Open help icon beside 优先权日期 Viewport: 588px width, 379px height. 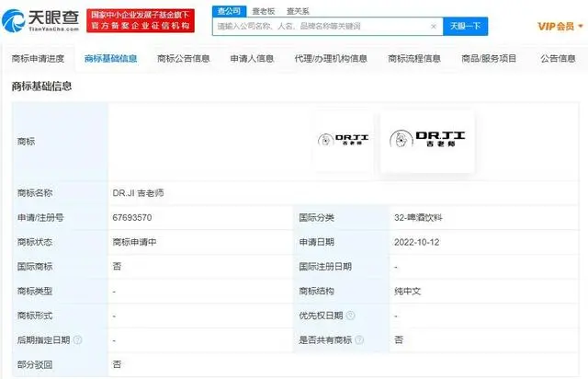pos(350,316)
